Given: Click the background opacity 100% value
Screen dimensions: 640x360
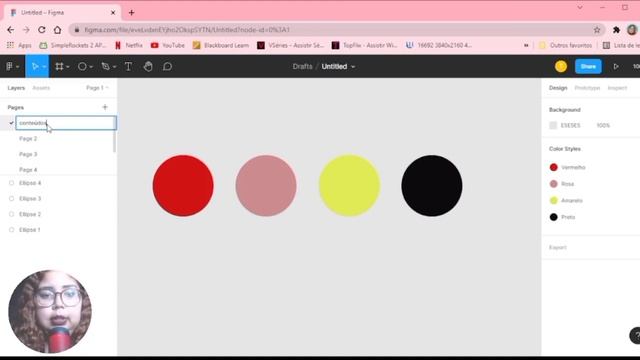Looking at the screenshot, I should tap(603, 125).
